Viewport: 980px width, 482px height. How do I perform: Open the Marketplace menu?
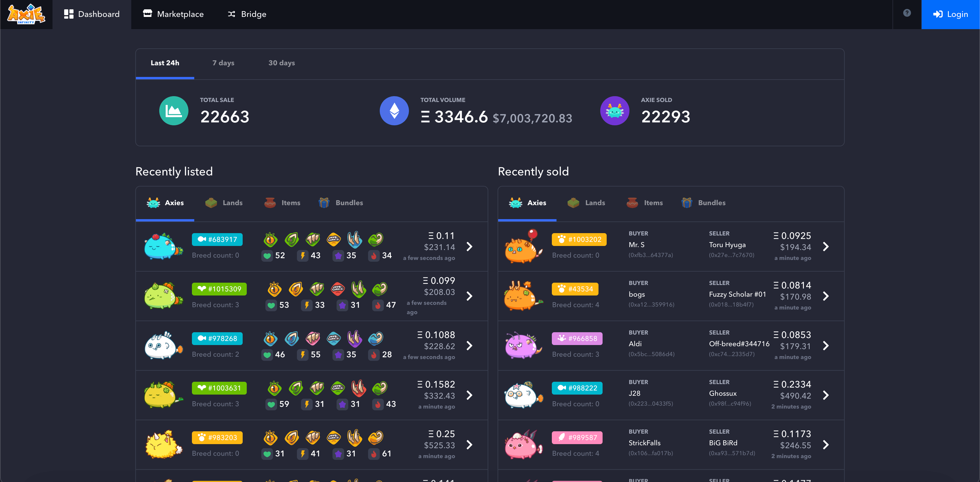click(174, 14)
